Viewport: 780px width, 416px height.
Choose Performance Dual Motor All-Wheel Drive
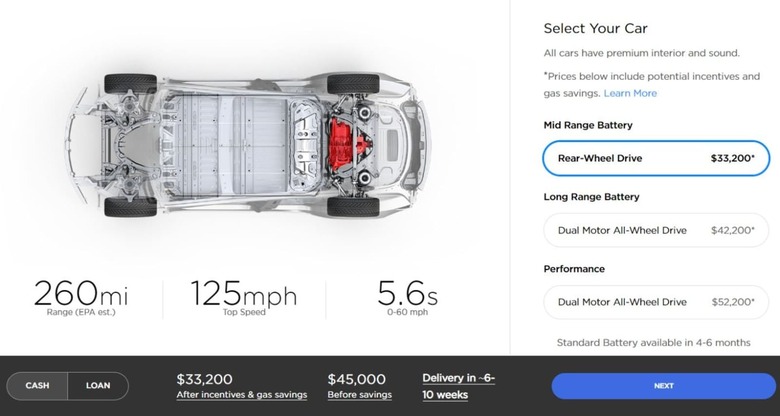657,302
